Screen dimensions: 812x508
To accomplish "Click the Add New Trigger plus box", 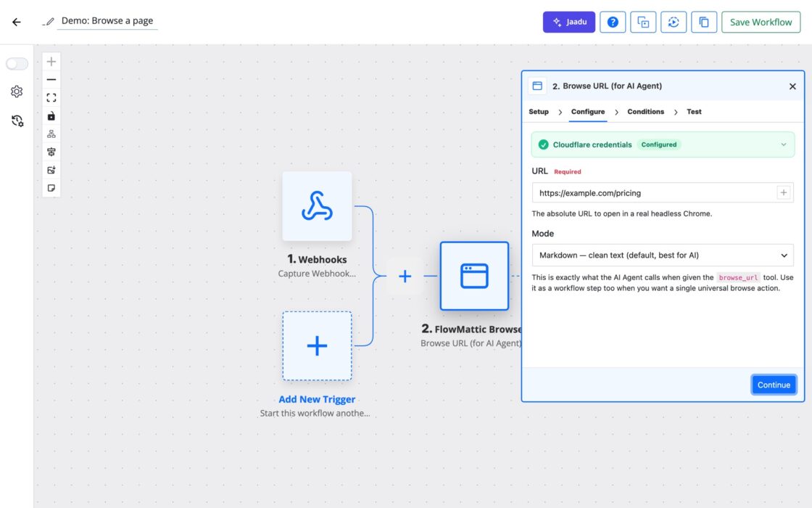I will (317, 345).
